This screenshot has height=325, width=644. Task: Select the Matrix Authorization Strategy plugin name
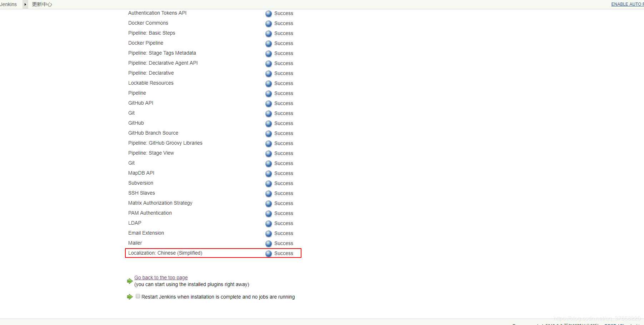tap(160, 203)
